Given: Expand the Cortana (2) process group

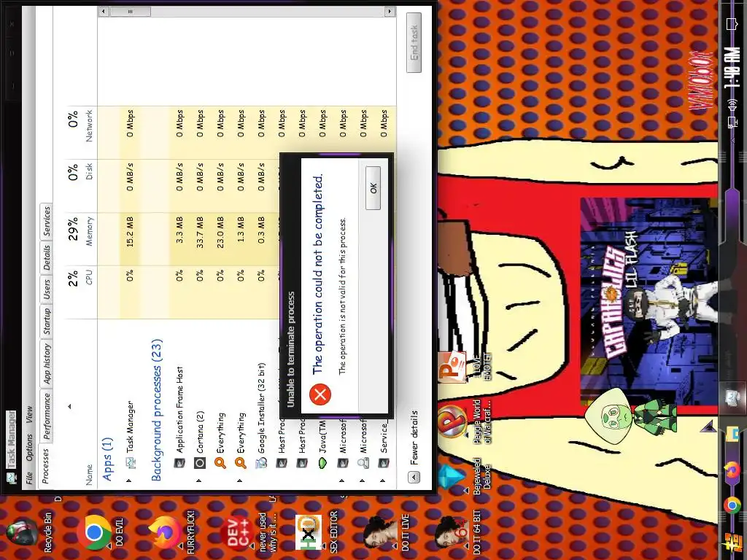Looking at the screenshot, I should [198, 481].
